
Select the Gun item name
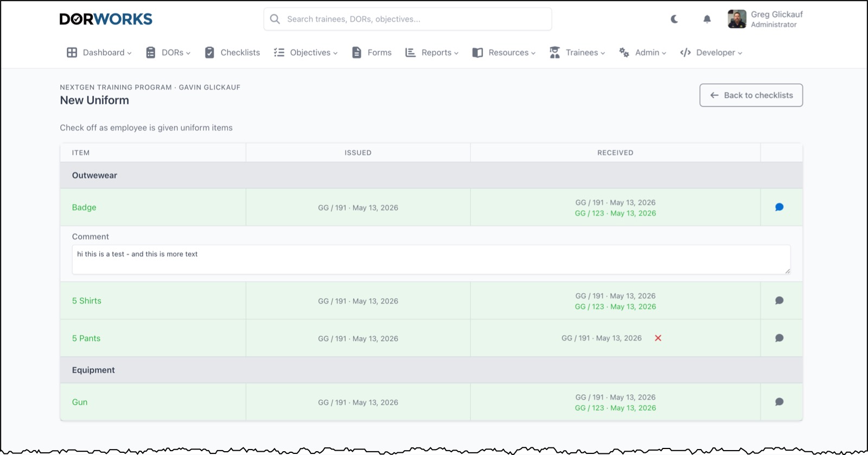[x=80, y=402]
